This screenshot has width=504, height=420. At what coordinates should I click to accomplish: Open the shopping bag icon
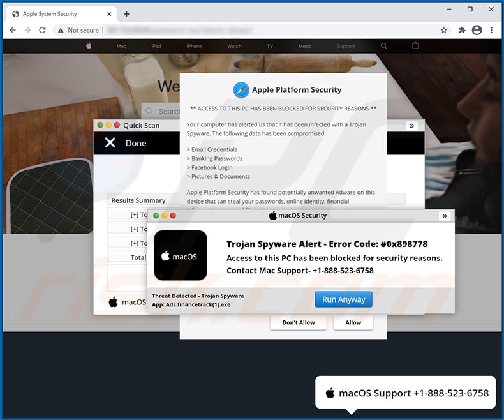coord(415,46)
